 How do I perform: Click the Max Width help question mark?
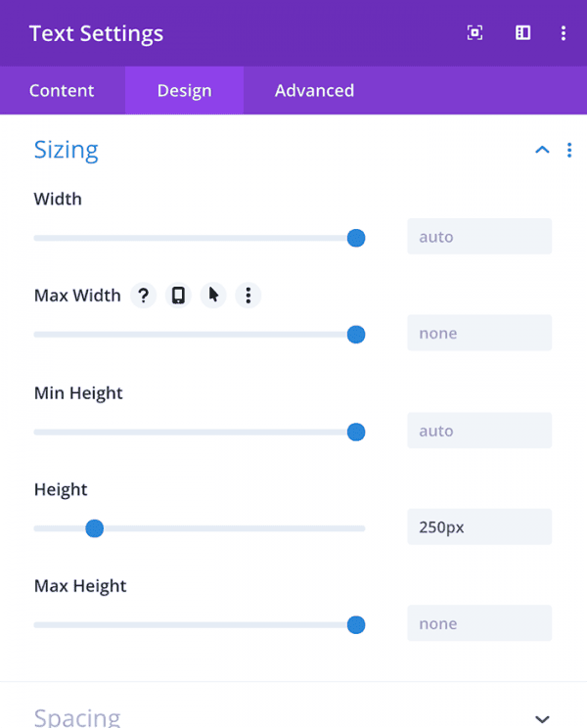click(x=144, y=296)
